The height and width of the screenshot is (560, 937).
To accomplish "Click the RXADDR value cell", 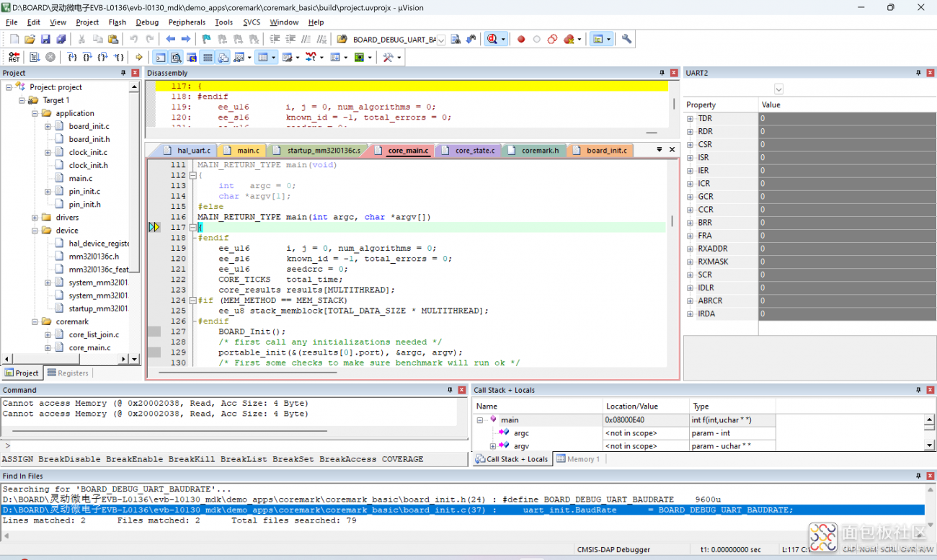I will click(847, 249).
